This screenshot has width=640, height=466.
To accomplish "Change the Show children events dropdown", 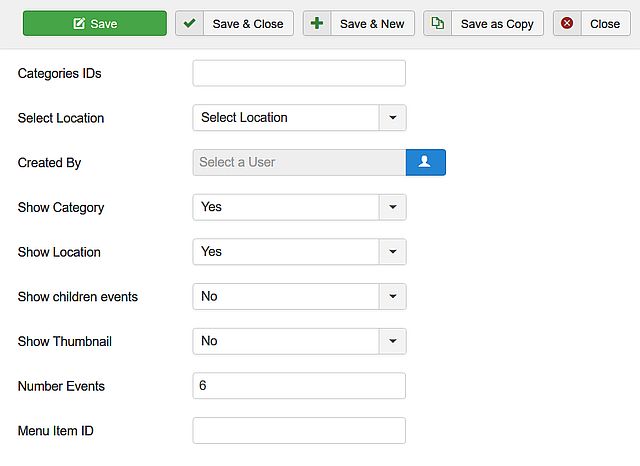I will pos(299,296).
